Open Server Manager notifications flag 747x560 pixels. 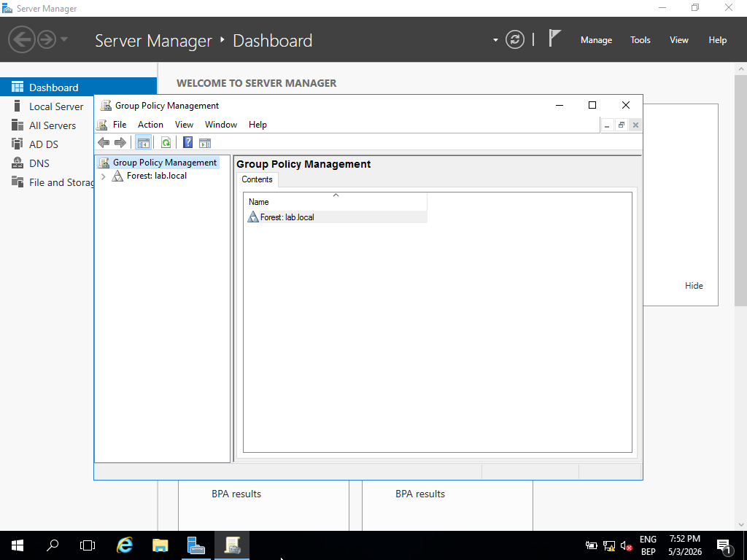[x=554, y=38]
